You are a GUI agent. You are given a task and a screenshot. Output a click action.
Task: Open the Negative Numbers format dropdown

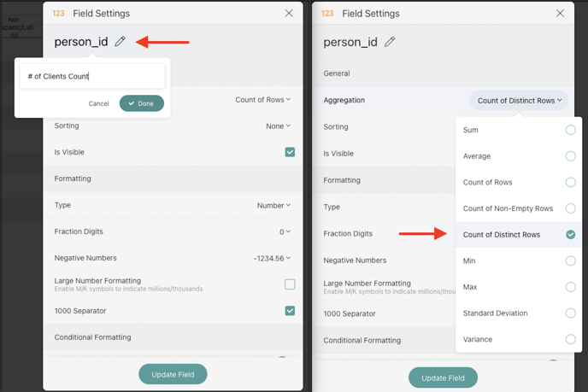(x=273, y=258)
